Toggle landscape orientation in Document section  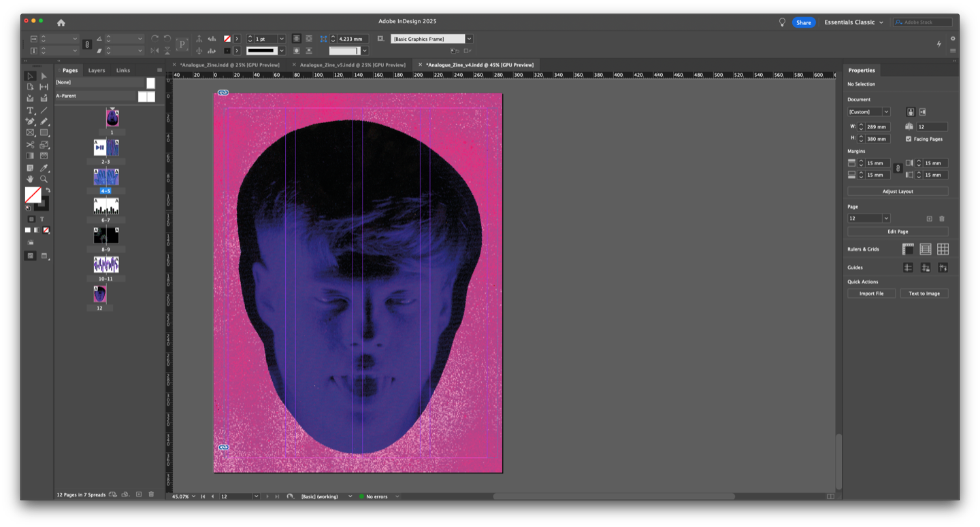coord(923,112)
